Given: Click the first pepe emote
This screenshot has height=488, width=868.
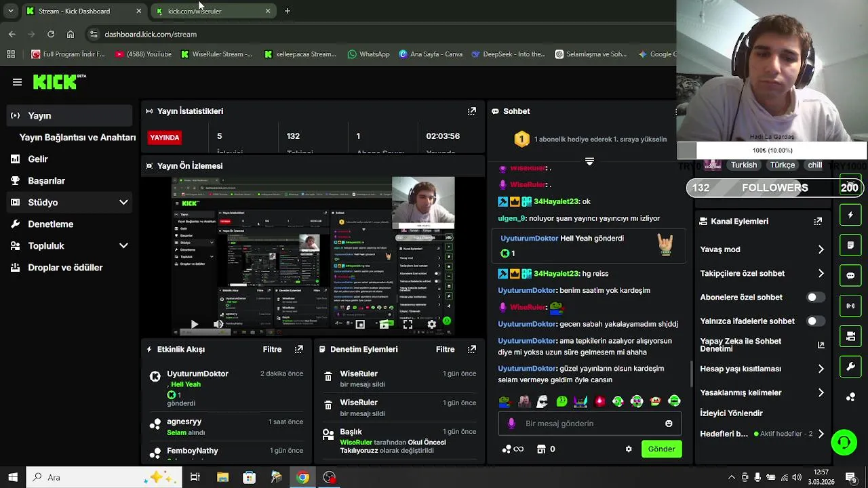Looking at the screenshot, I should pyautogui.click(x=504, y=401).
